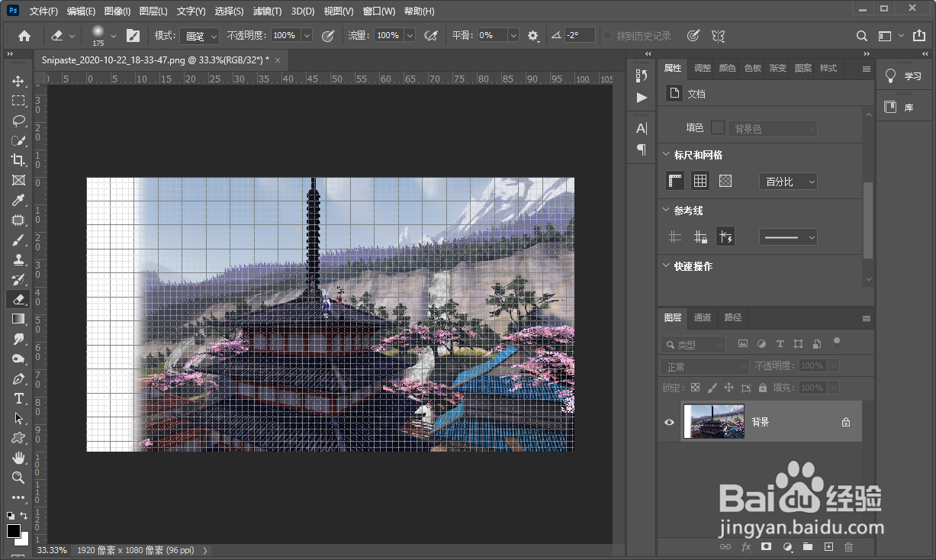Image resolution: width=936 pixels, height=560 pixels.
Task: Open the Paragraph panel icon
Action: click(x=642, y=150)
